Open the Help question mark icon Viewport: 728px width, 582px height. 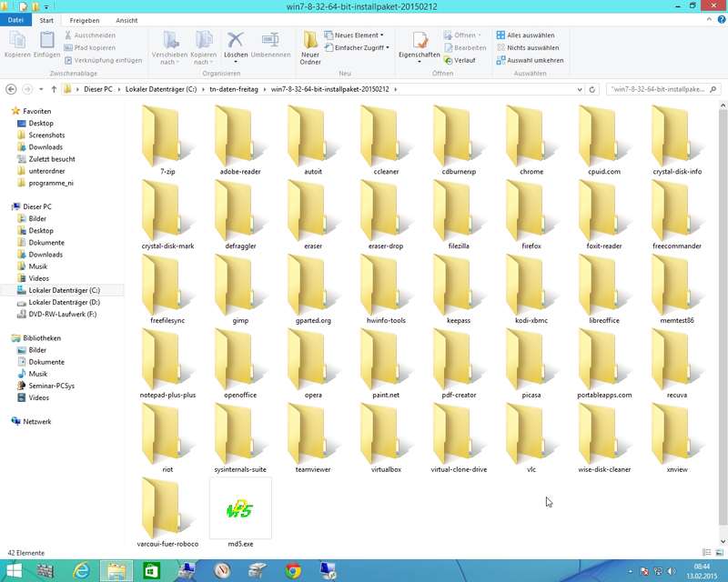[722, 19]
